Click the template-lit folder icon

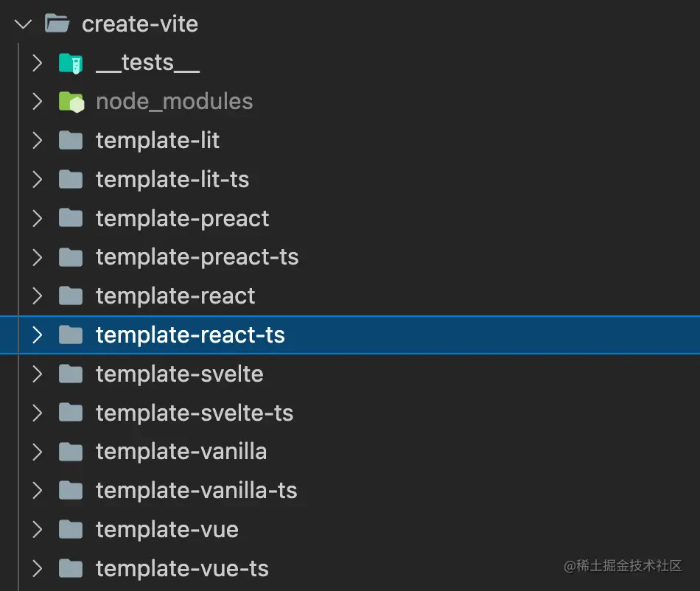(x=71, y=140)
